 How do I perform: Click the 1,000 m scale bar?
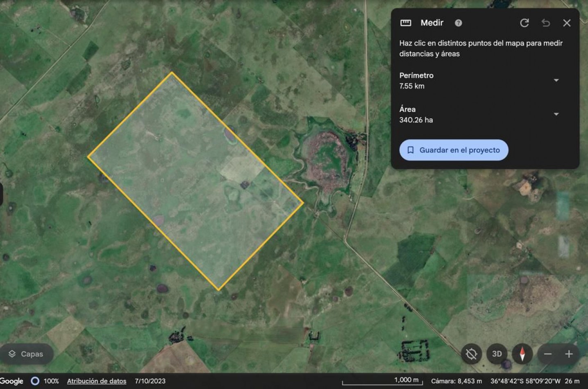coord(382,381)
